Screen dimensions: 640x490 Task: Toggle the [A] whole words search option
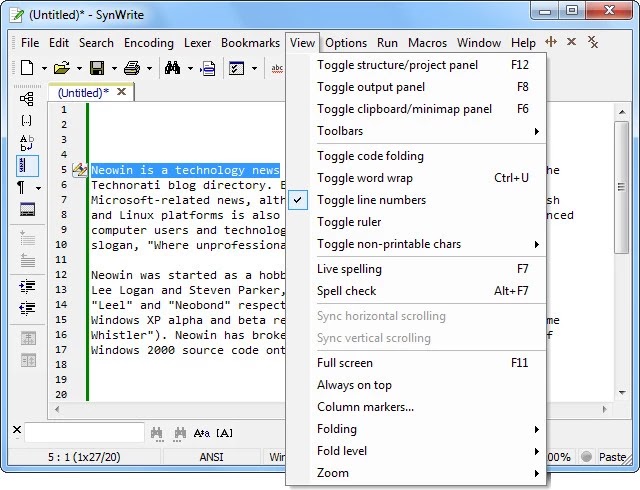(x=224, y=433)
